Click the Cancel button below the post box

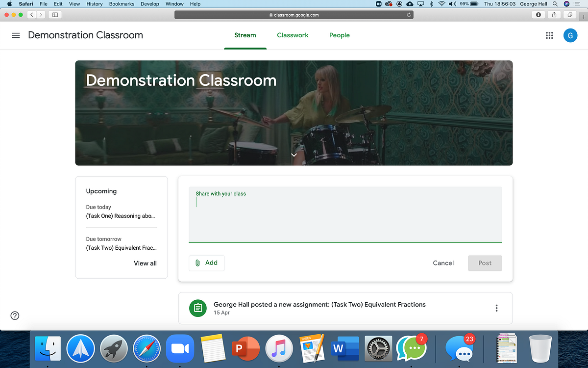click(x=442, y=263)
